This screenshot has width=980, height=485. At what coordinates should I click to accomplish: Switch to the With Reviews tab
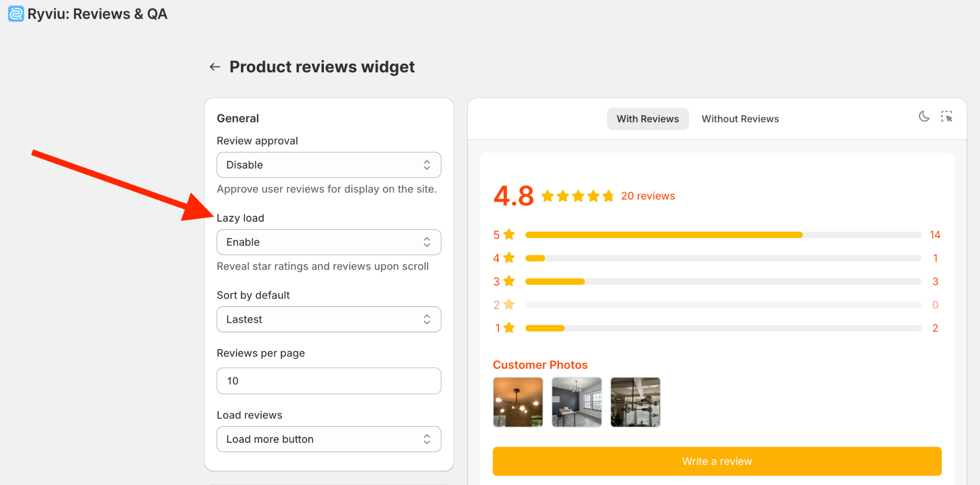click(x=647, y=119)
